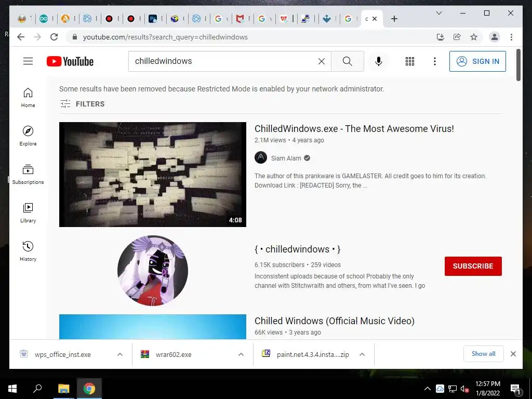Bookmark this page with the star icon

tap(474, 37)
